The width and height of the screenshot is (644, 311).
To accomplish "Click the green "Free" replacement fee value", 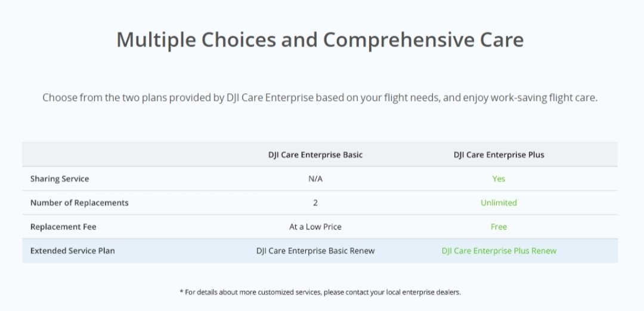I will 499,227.
